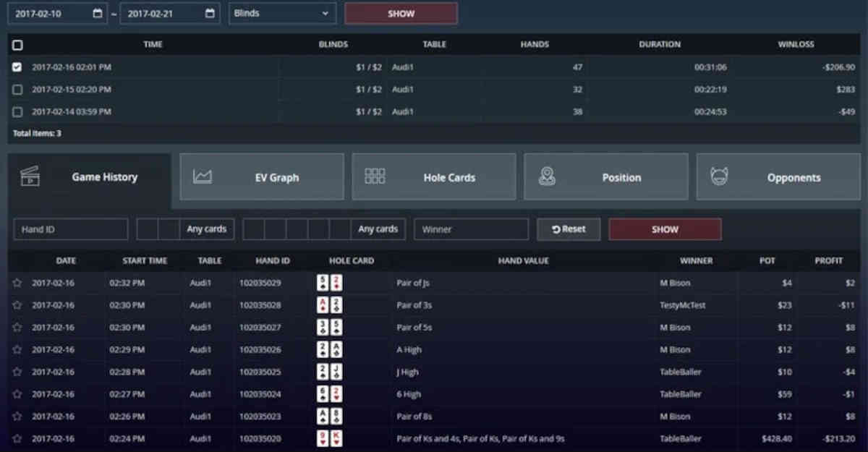868x452 pixels.
Task: Click the SHOW button next to Reset
Action: (665, 229)
